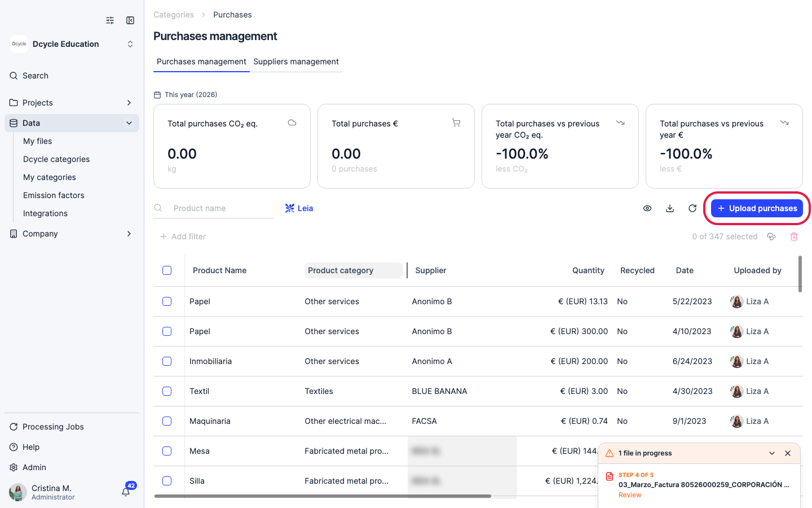Screen dimensions: 812x508
Task: Click trend-down icon on € comparison card
Action: pyautogui.click(x=784, y=122)
